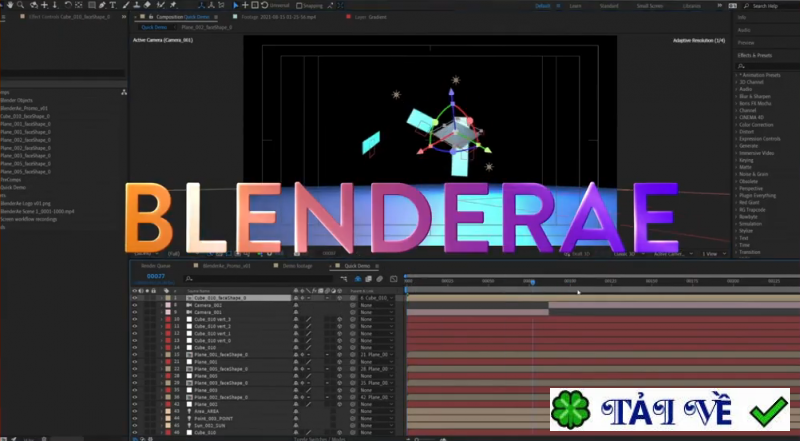Select the Type text tool
800x441 pixels.
(x=113, y=5)
